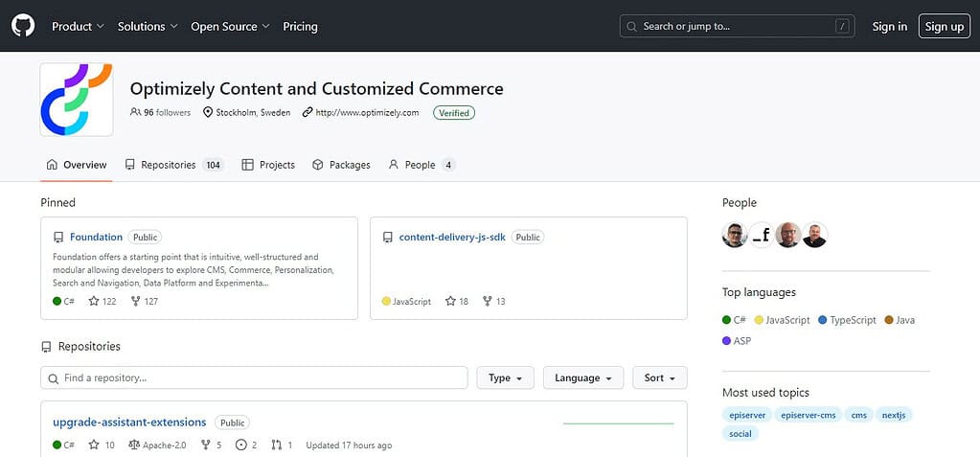This screenshot has width=980, height=457.
Task: Open the content-delivery-js-sdk repository link
Action: pos(452,237)
